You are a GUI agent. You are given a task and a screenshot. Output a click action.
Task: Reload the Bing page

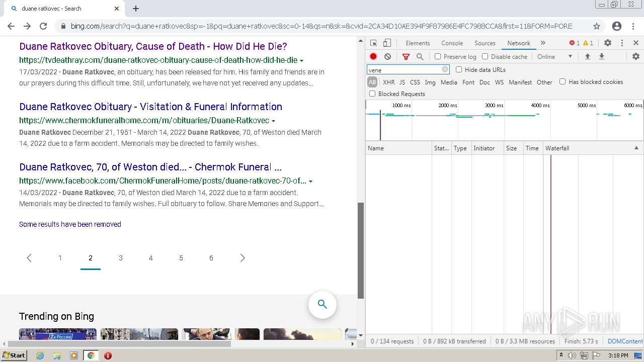[43, 26]
